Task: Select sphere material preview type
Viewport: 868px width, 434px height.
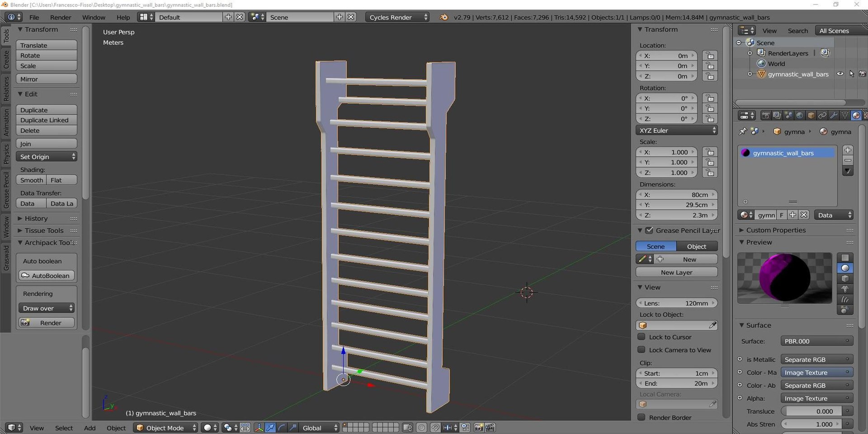Action: 845,268
